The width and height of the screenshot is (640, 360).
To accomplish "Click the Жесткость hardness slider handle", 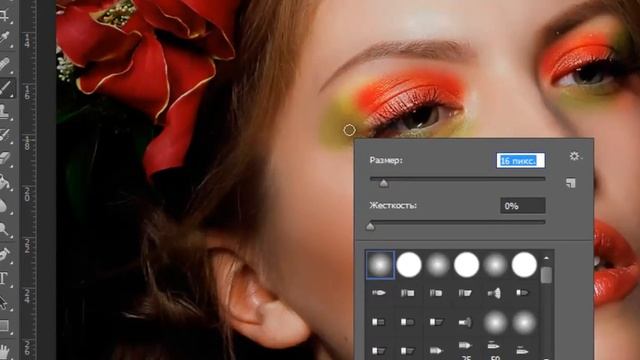I will point(370,227).
